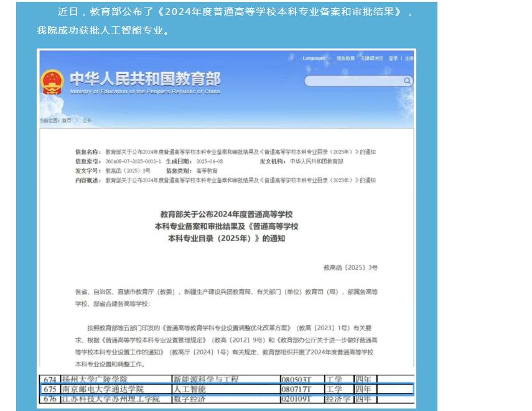Screen dimensions: 532x411
Task: Click title line 教育部关于公布2024年度普通高等学校
Action: point(226,215)
